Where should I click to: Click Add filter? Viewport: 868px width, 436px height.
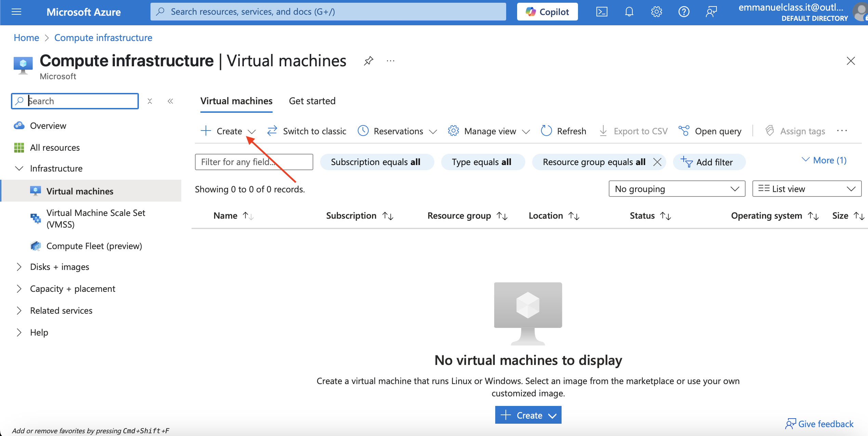(709, 162)
